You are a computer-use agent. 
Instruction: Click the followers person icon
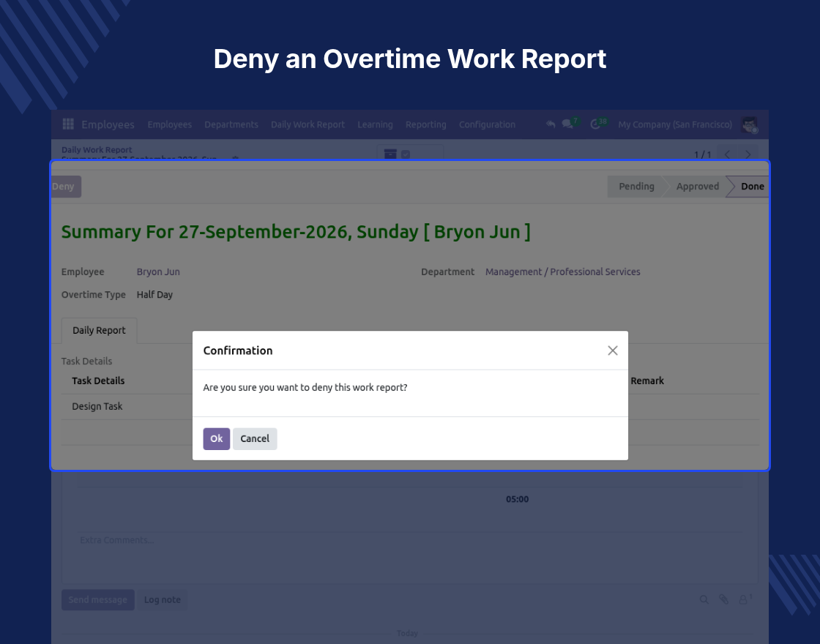click(744, 599)
